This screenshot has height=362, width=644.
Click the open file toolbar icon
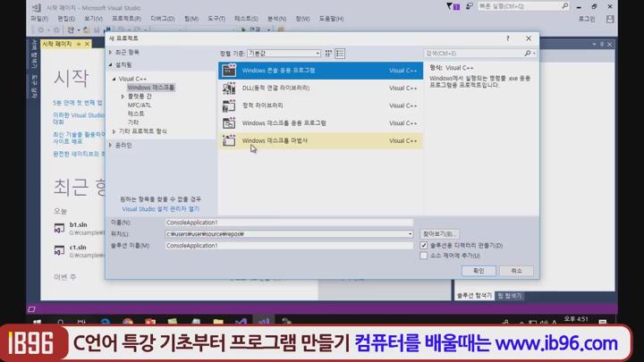[86, 30]
